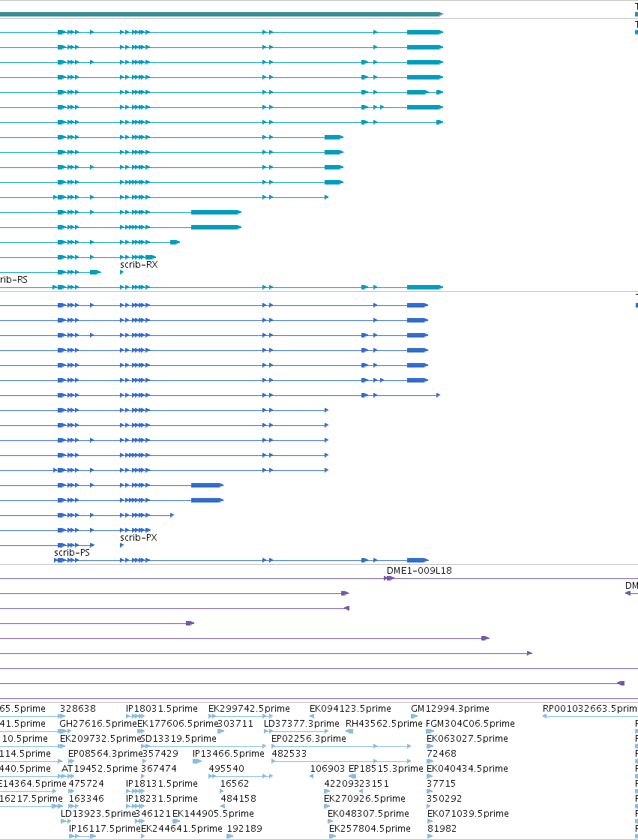638x840 pixels.
Task: Open EST LD13923.5prime
Action: click(x=98, y=814)
